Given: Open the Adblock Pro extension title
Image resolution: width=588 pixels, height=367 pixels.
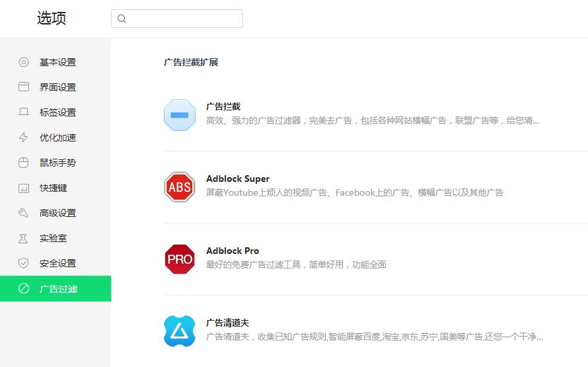Looking at the screenshot, I should (233, 251).
